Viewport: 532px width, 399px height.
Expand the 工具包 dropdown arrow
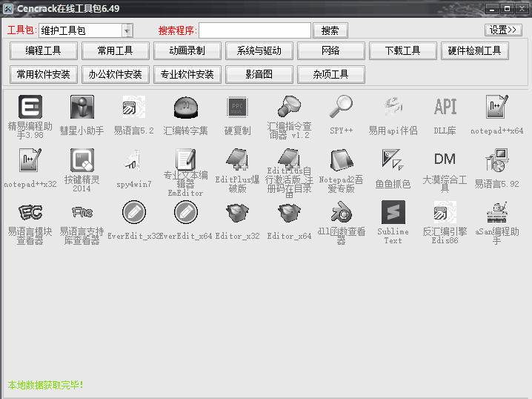click(x=127, y=30)
